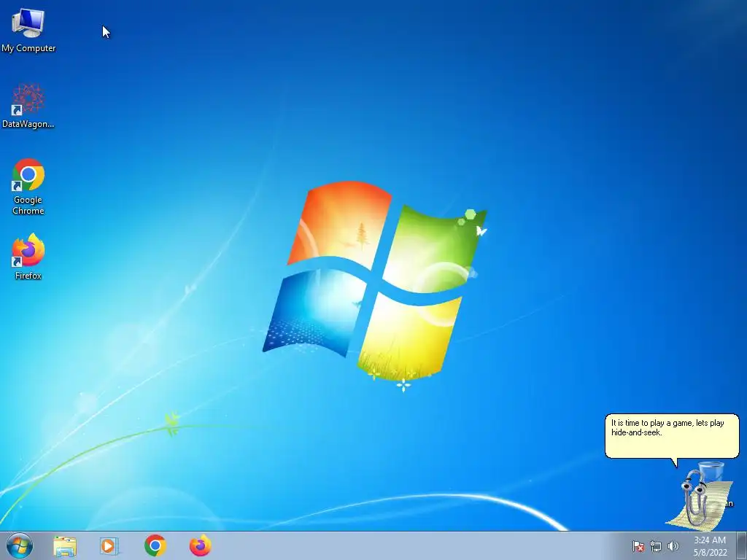
Task: Open Action Center flag in system tray
Action: point(638,546)
